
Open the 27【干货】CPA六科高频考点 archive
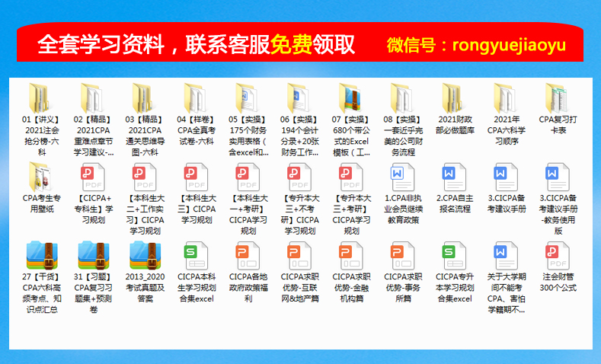40,256
